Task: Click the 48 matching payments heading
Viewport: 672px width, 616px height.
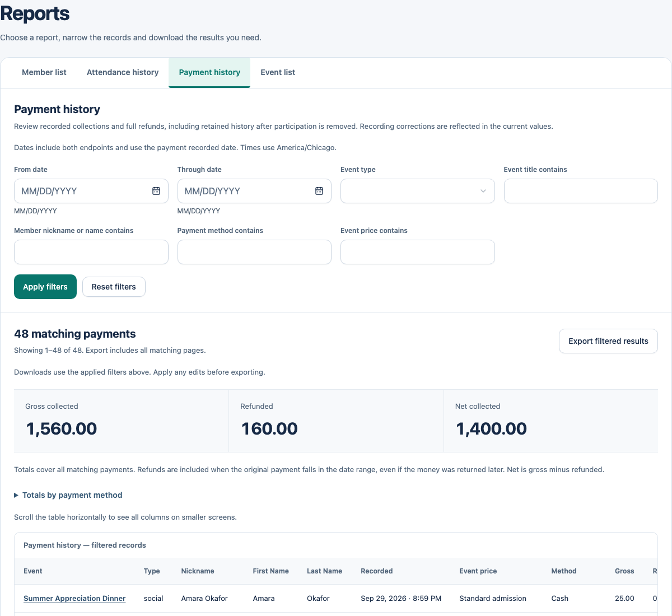Action: (75, 334)
